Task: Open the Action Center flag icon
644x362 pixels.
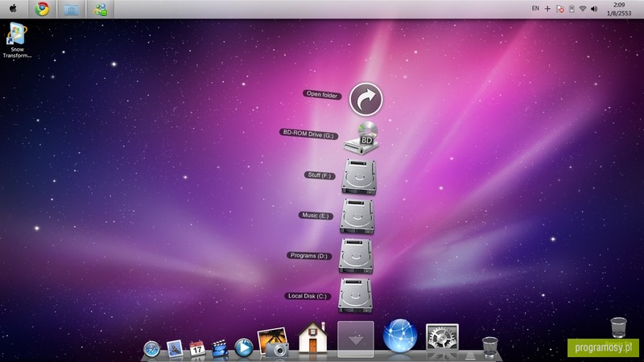Action: [559, 9]
